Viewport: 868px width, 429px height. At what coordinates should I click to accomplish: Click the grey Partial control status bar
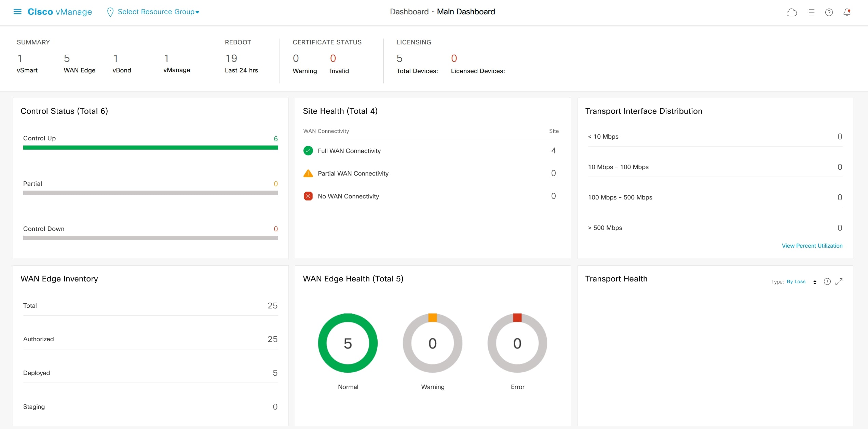pyautogui.click(x=151, y=193)
